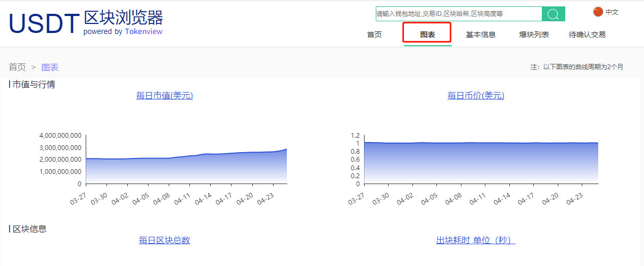Open the 基本信息 navigation tab
Viewport: 644px width, 266px height.
tap(481, 35)
